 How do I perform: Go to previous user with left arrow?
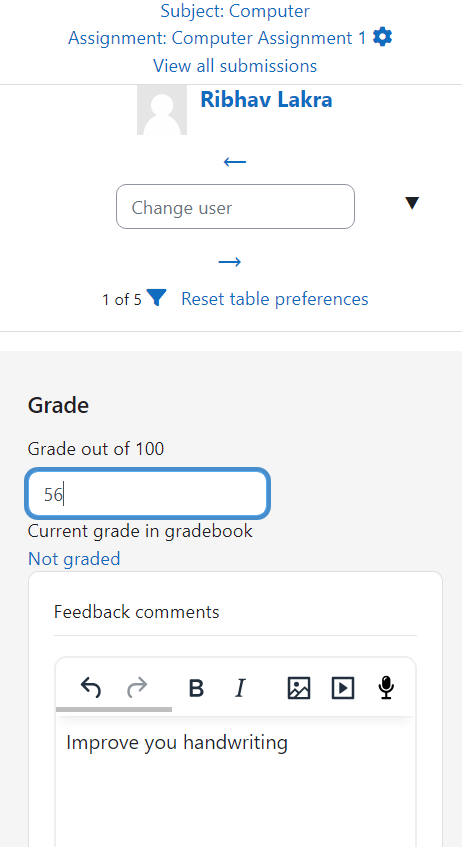pos(235,161)
